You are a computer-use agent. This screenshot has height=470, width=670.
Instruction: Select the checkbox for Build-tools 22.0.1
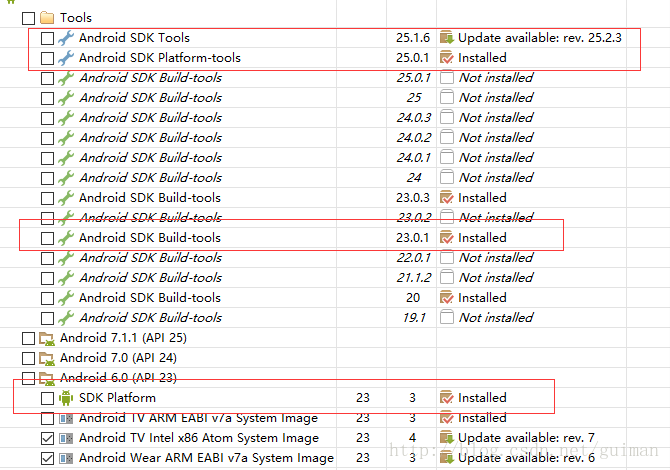tap(47, 258)
